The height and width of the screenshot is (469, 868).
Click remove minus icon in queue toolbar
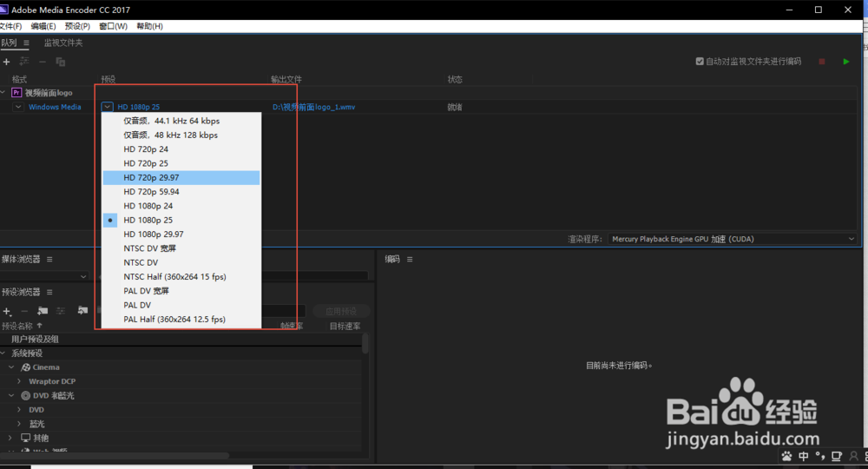tap(42, 62)
